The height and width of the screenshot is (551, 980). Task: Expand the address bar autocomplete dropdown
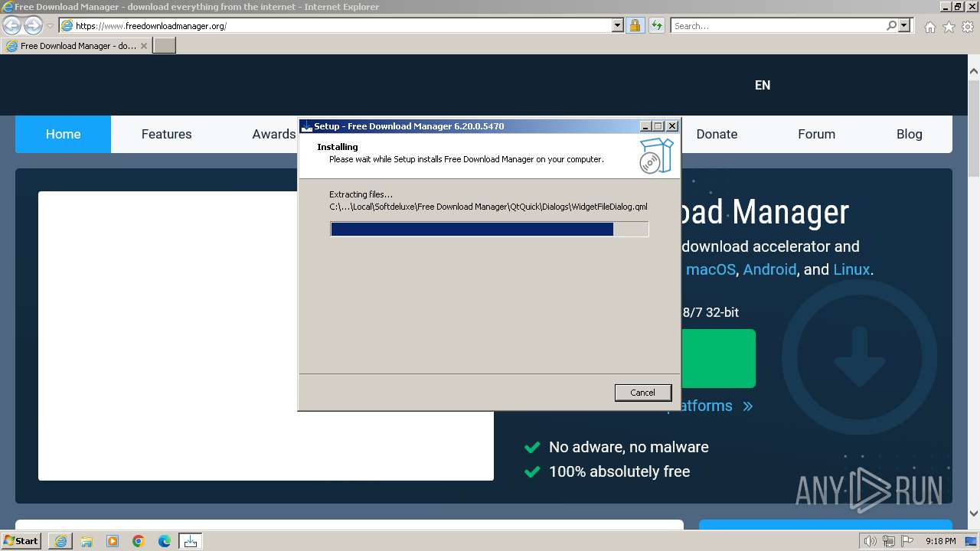[618, 25]
